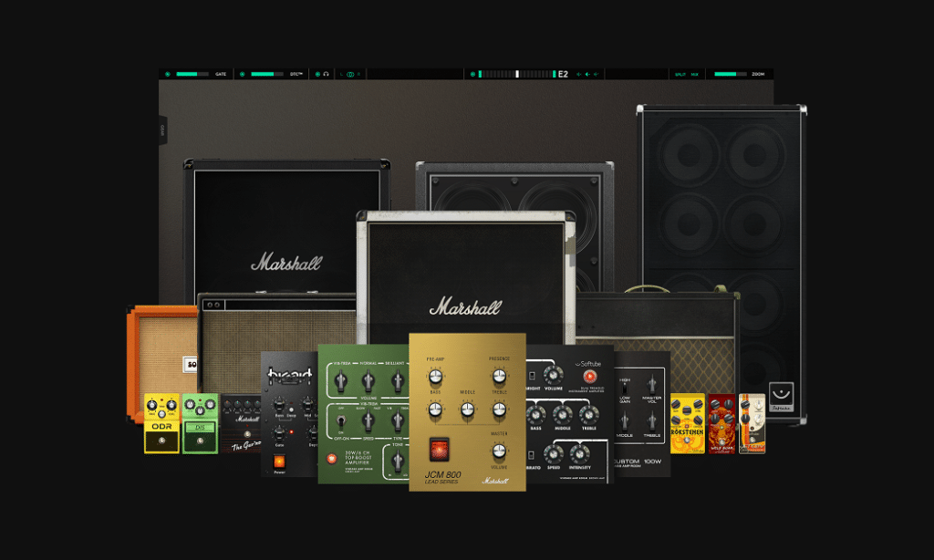Image resolution: width=934 pixels, height=560 pixels.
Task: Click the Softube amp red power lamp
Action: pos(589,377)
